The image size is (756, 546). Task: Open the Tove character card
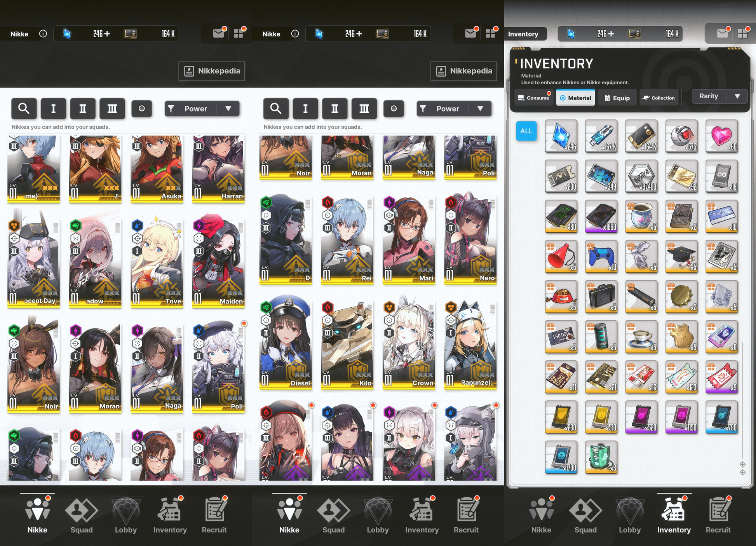tap(157, 263)
